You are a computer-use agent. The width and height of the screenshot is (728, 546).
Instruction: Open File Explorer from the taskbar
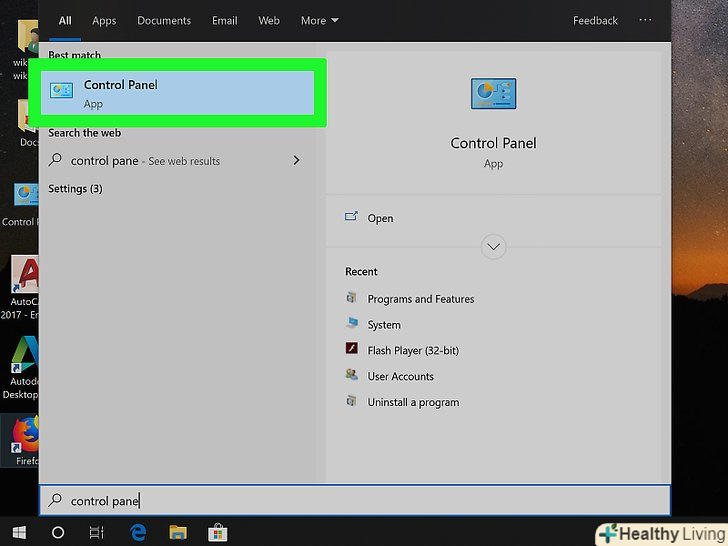[178, 532]
